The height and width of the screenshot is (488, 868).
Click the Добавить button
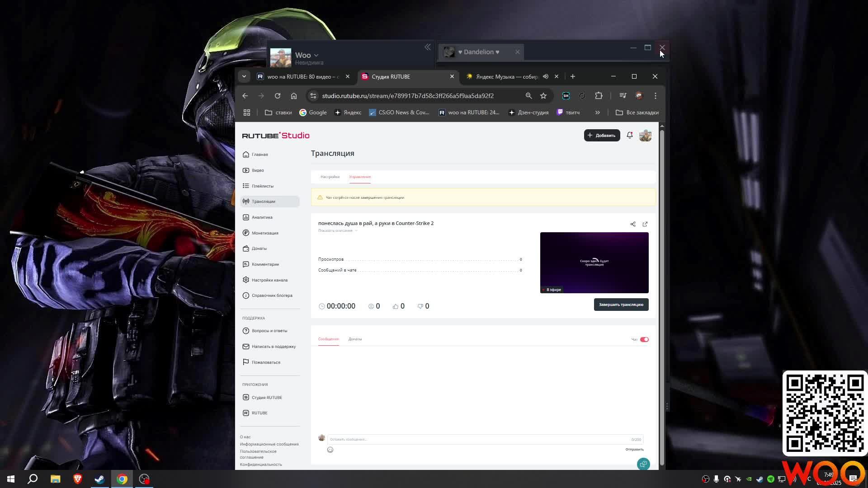click(602, 135)
